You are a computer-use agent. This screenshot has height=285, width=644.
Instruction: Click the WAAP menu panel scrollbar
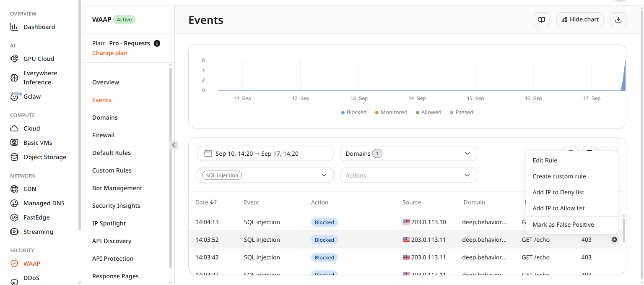(170, 168)
